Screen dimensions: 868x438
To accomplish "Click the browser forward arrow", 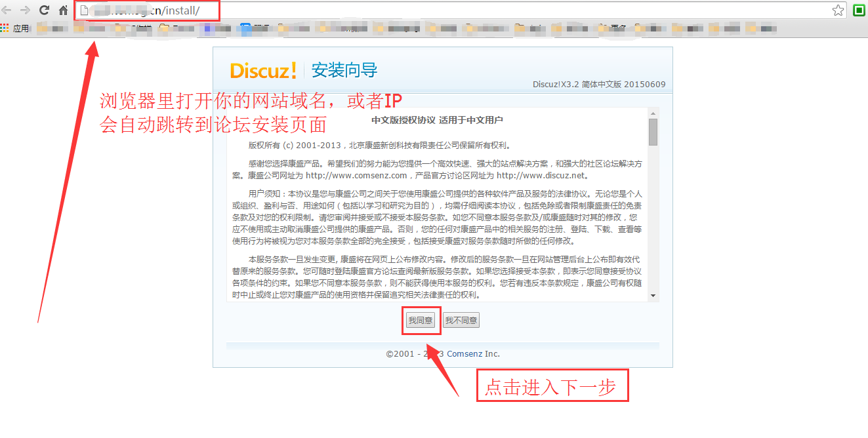I will tap(25, 10).
